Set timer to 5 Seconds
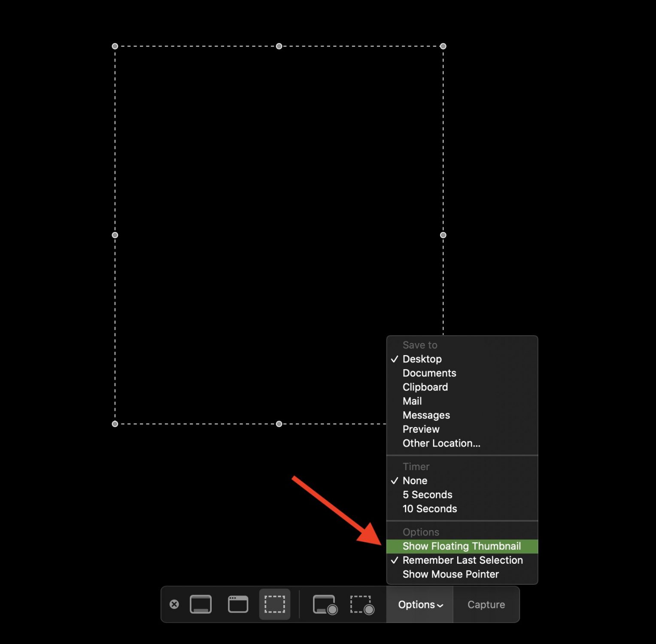The image size is (656, 644). [x=427, y=495]
